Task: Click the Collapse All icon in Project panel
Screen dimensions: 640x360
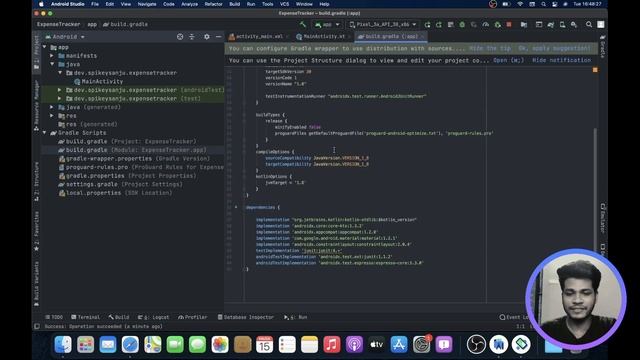Action: click(x=192, y=37)
